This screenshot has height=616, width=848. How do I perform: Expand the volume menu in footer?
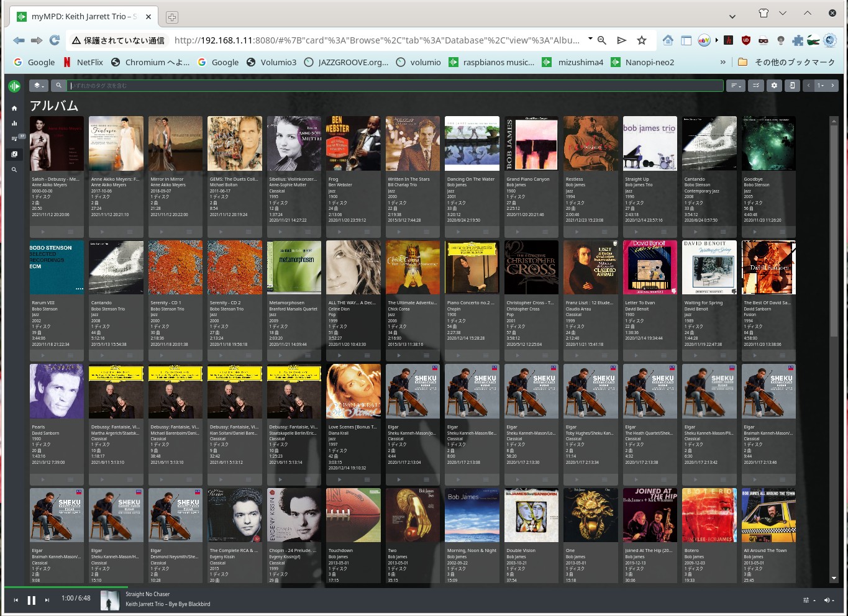point(829,600)
